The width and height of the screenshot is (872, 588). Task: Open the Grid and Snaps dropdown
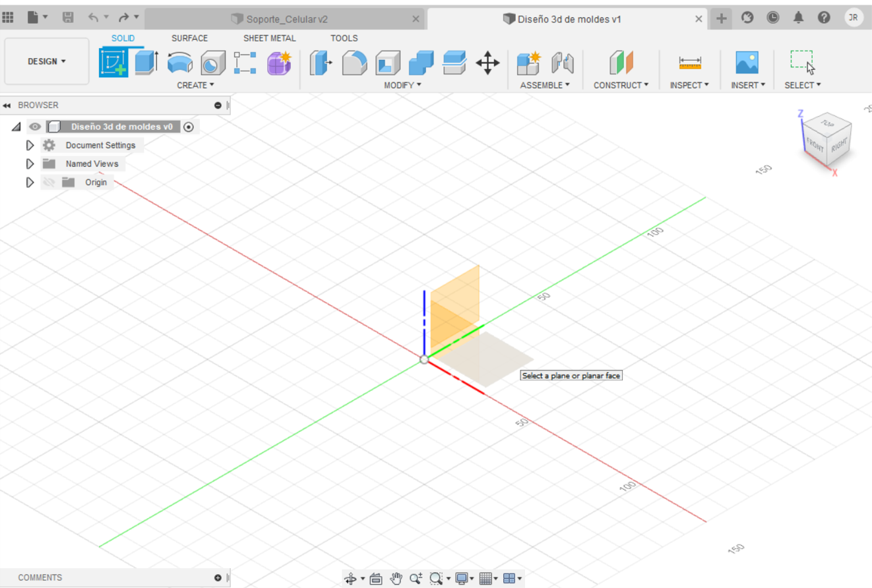click(489, 579)
